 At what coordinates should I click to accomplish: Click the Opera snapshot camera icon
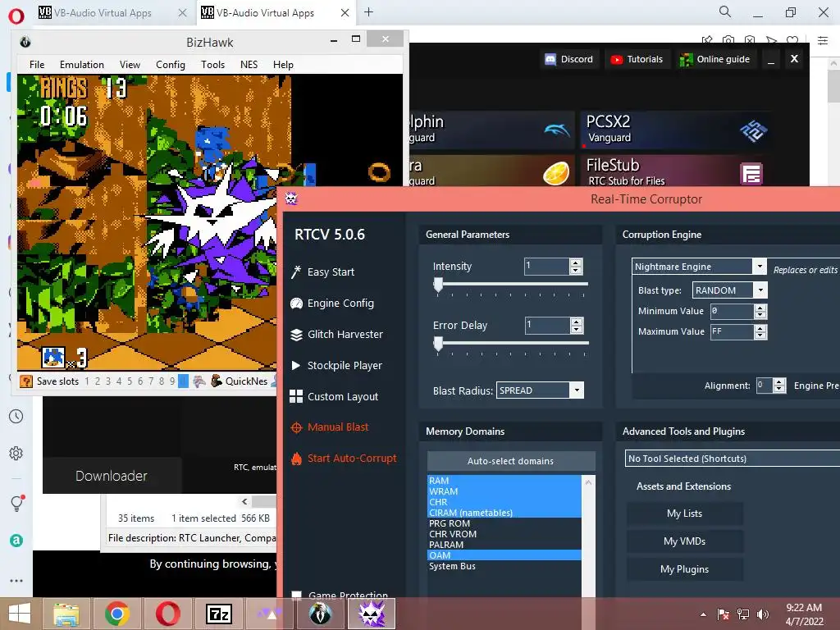tap(728, 40)
